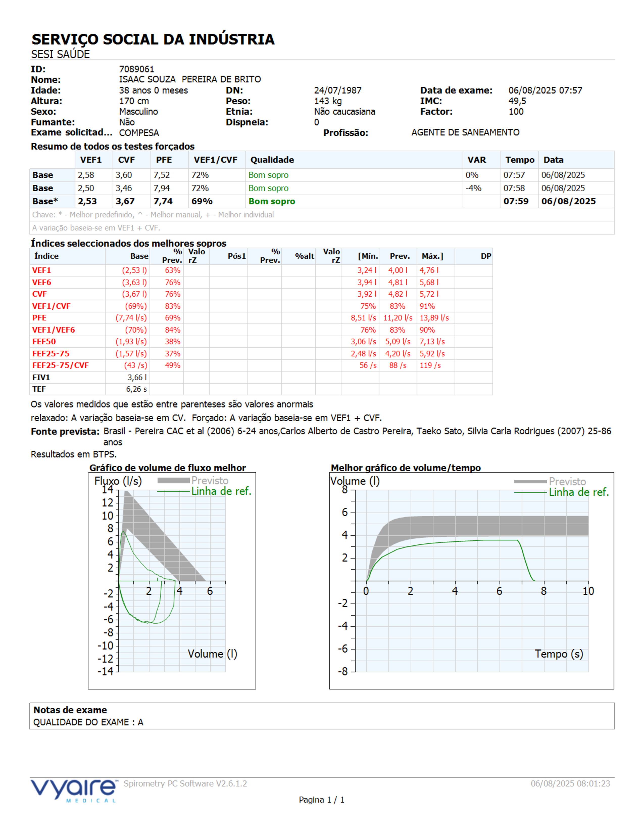Select VEF1 value 2,58 in first Base row
The width and height of the screenshot is (644, 834).
click(x=86, y=175)
